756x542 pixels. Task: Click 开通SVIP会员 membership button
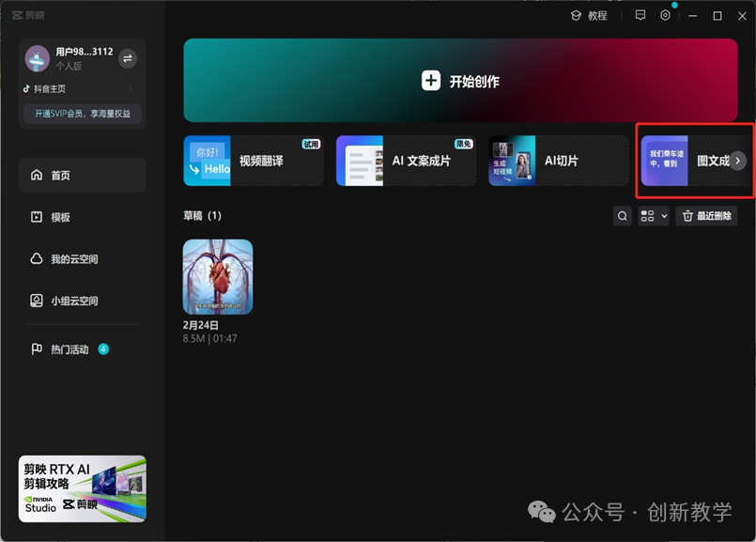click(83, 114)
